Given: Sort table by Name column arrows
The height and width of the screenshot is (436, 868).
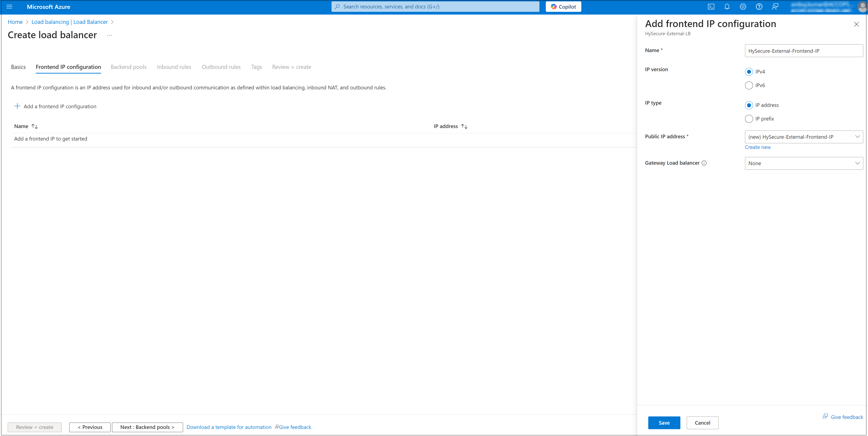Looking at the screenshot, I should point(35,126).
